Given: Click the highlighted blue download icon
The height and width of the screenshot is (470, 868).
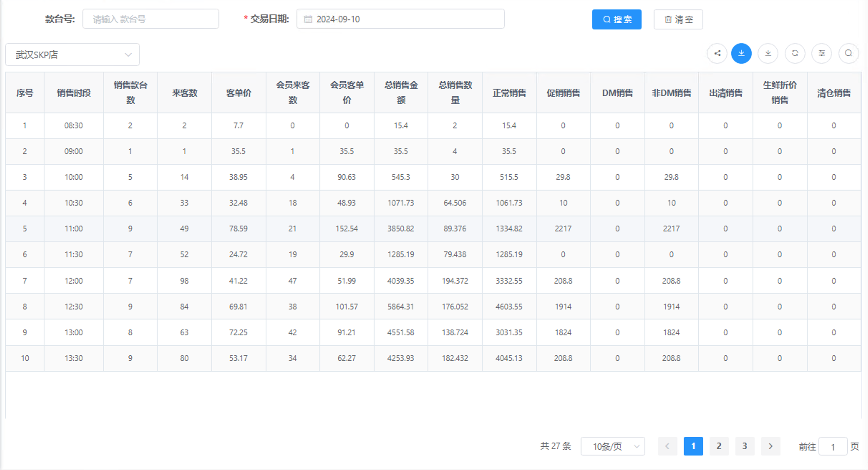Looking at the screenshot, I should tap(742, 53).
